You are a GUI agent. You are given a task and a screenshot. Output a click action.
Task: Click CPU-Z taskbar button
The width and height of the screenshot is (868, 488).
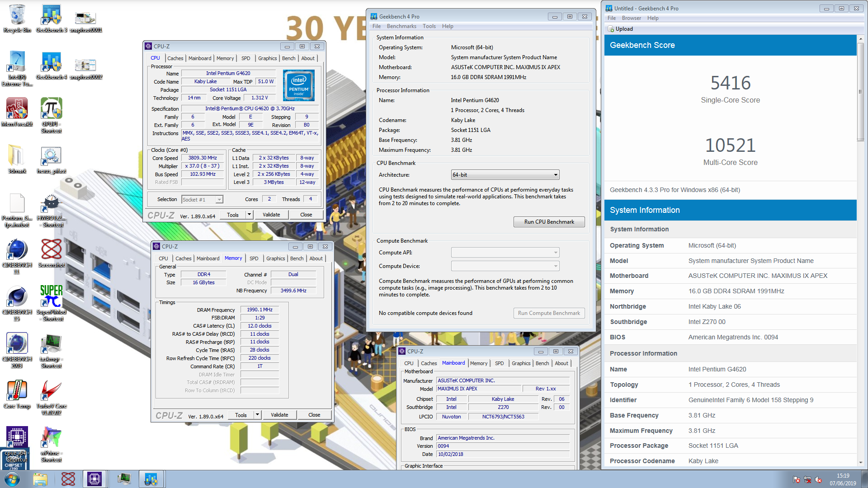point(94,479)
